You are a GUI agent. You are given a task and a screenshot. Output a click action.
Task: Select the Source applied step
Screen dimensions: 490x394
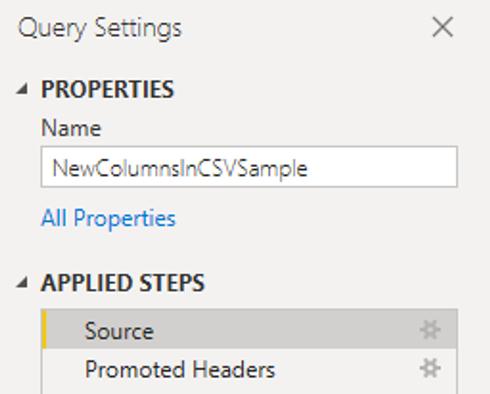click(250, 329)
